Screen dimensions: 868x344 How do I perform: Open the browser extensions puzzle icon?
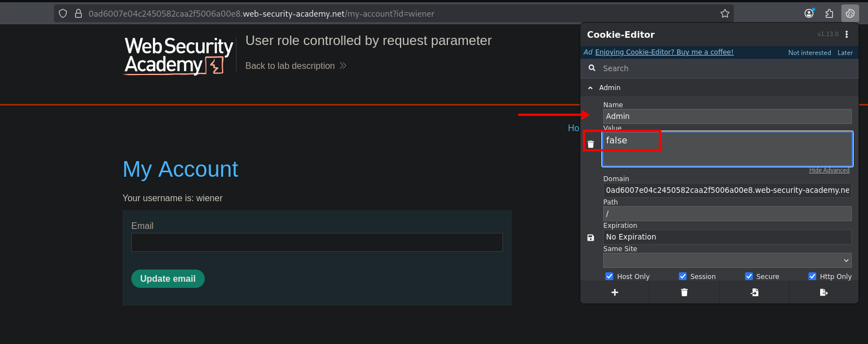point(829,13)
